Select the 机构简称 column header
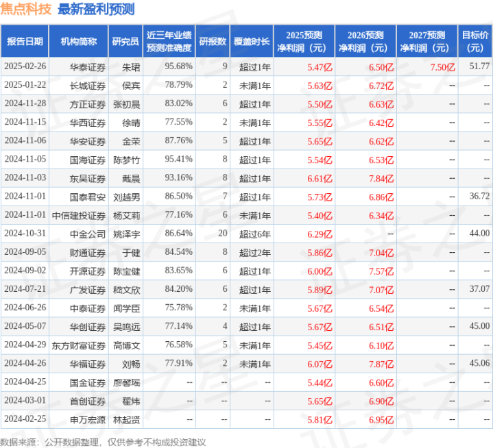493x448 pixels. [79, 41]
